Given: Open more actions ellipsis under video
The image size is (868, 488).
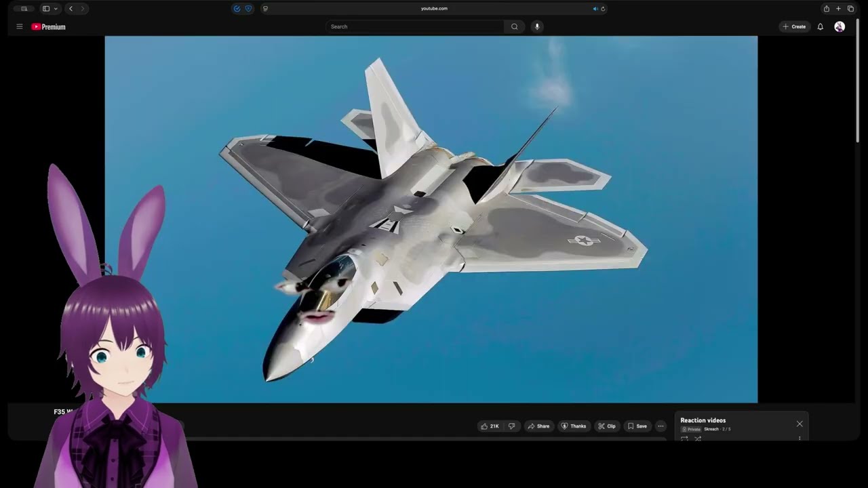Looking at the screenshot, I should tap(660, 426).
